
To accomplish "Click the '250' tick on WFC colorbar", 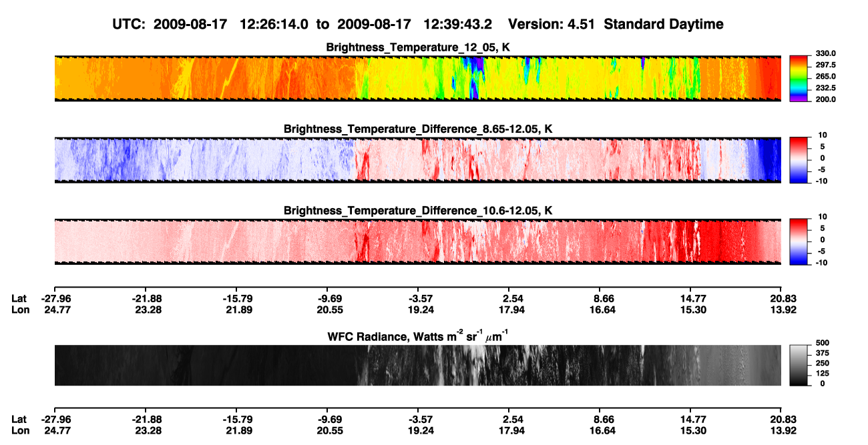I will click(824, 364).
